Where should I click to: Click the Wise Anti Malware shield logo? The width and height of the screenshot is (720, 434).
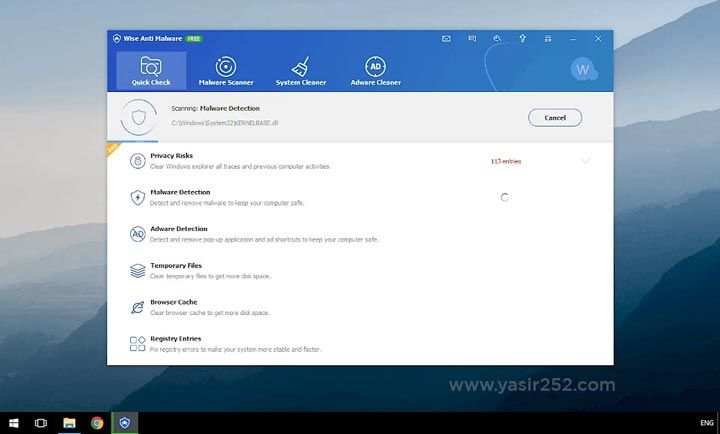click(x=117, y=39)
